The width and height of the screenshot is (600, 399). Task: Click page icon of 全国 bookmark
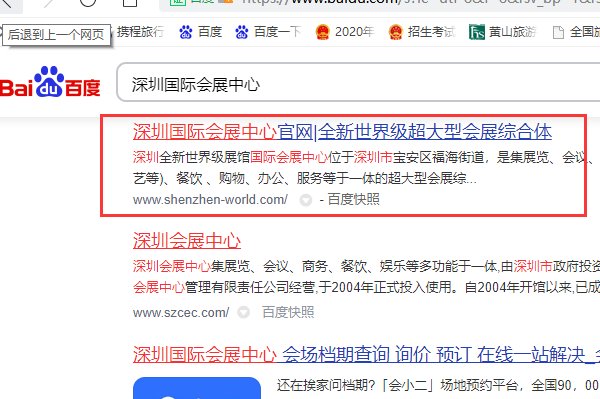point(558,33)
